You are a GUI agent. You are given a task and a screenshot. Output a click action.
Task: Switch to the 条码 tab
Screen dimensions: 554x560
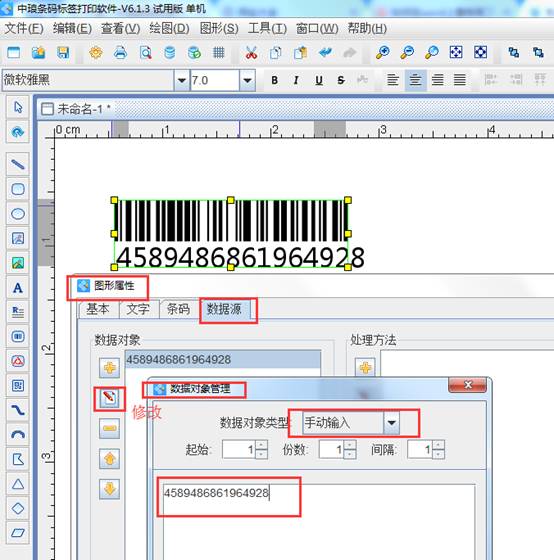178,309
